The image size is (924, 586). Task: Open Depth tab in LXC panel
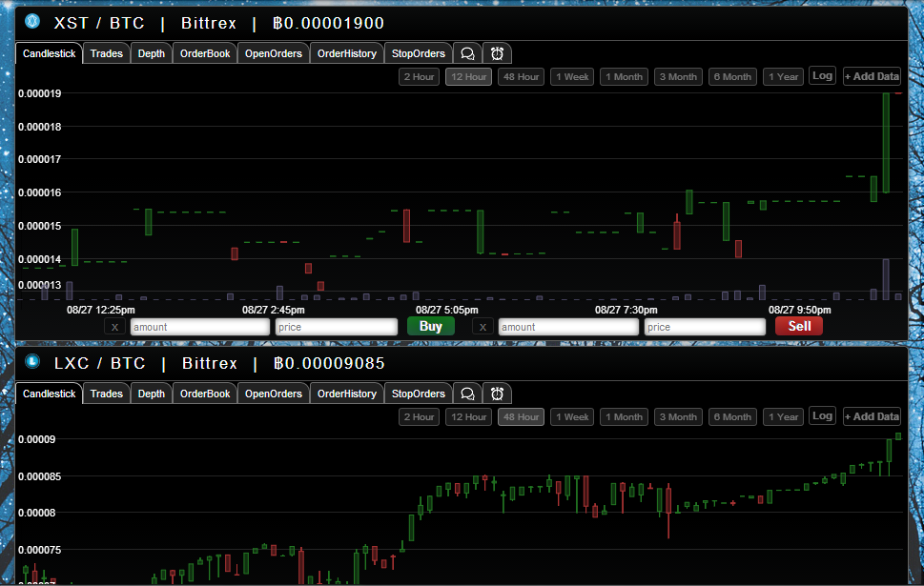coord(151,394)
